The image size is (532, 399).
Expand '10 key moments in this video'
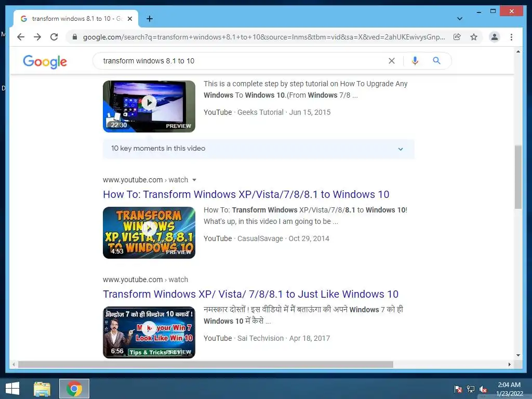click(x=259, y=149)
